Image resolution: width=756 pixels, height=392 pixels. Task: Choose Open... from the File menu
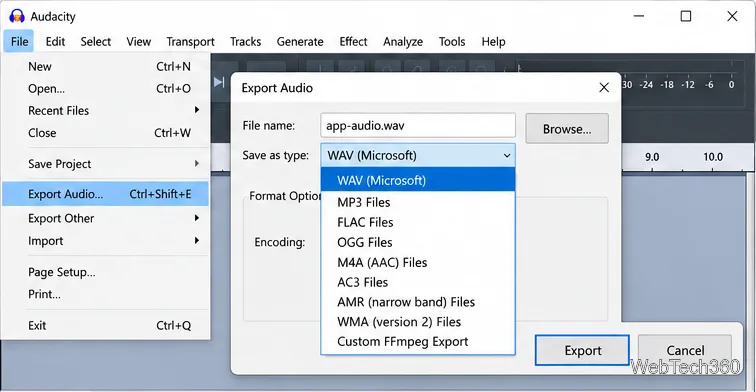coord(106,89)
